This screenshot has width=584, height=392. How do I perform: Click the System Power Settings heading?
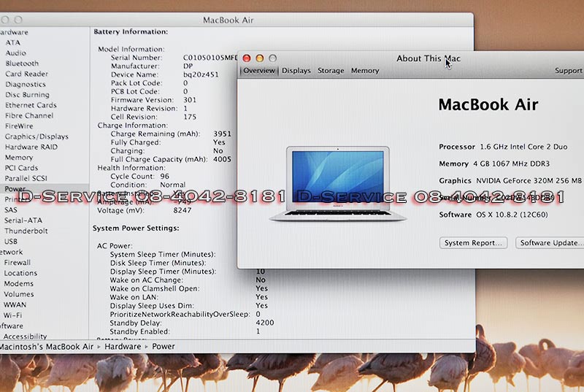[x=136, y=228]
